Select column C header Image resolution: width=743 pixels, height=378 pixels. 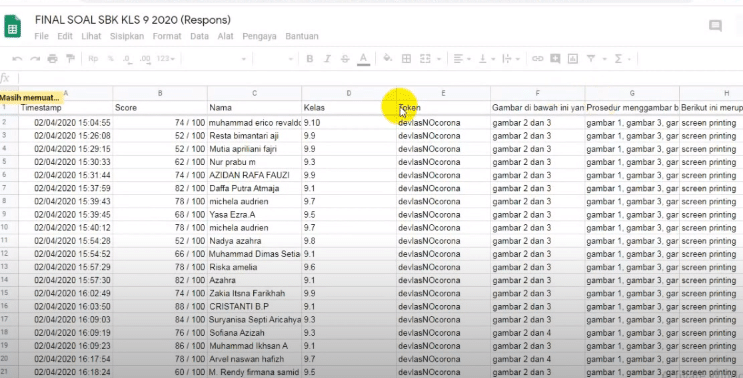[254, 93]
